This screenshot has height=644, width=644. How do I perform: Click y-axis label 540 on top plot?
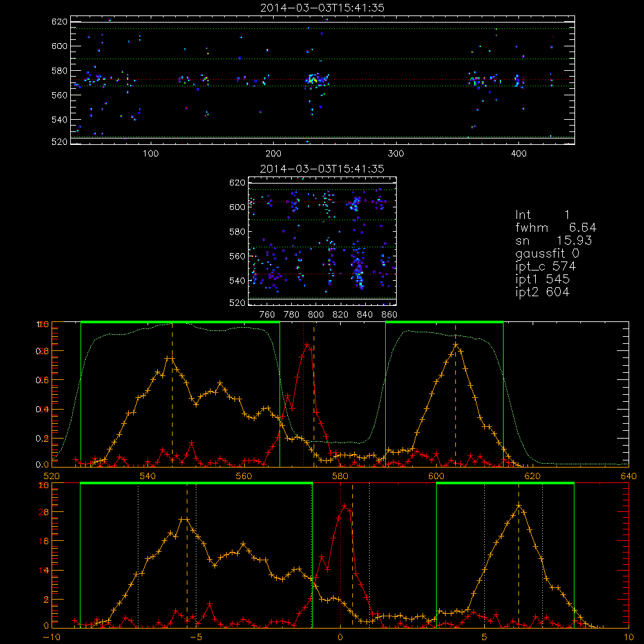59,120
